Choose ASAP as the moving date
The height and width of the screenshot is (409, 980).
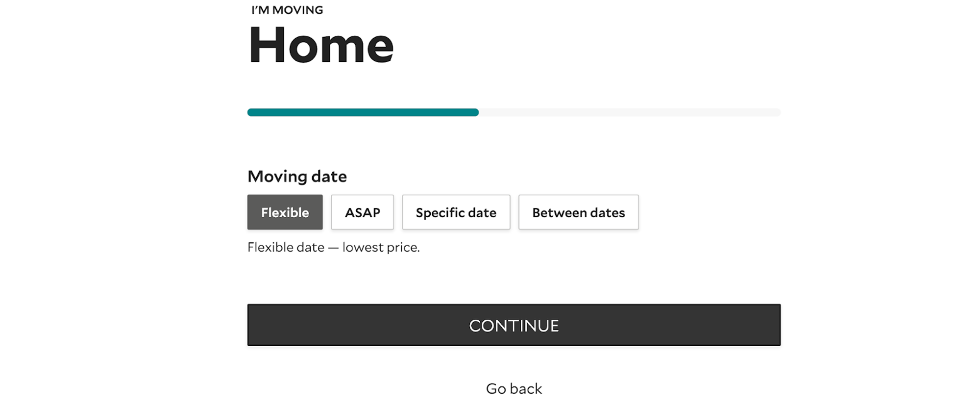[x=362, y=212]
